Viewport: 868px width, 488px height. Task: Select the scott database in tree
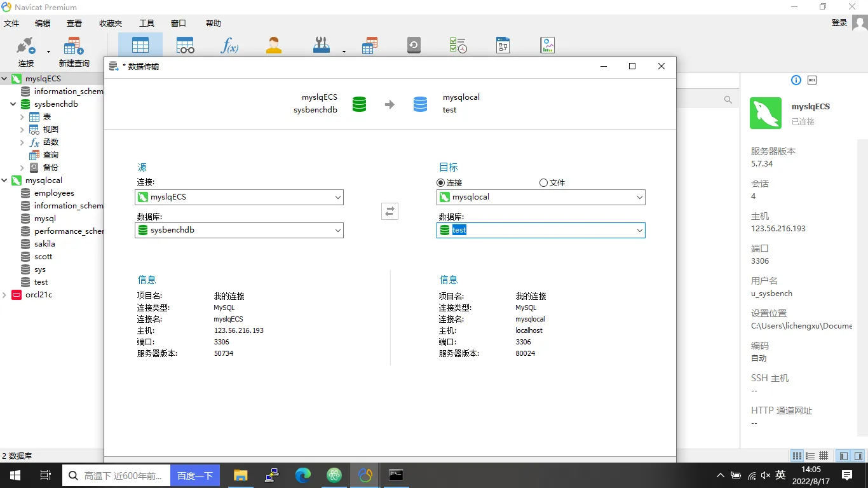click(43, 257)
